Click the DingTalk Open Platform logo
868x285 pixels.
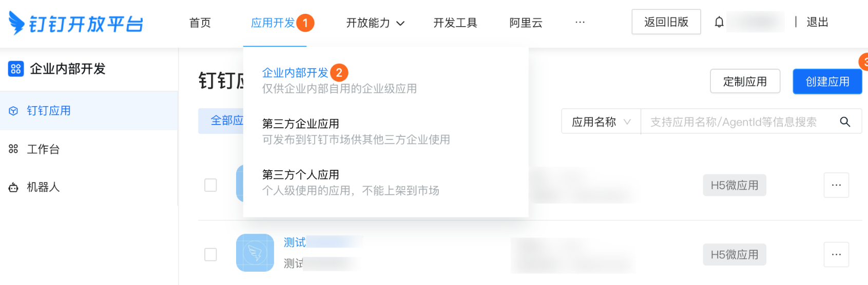tap(76, 23)
